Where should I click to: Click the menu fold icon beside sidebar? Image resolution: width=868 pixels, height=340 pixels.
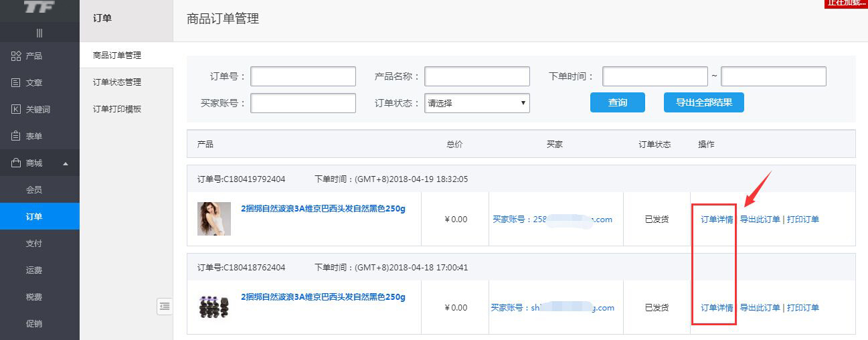165,306
